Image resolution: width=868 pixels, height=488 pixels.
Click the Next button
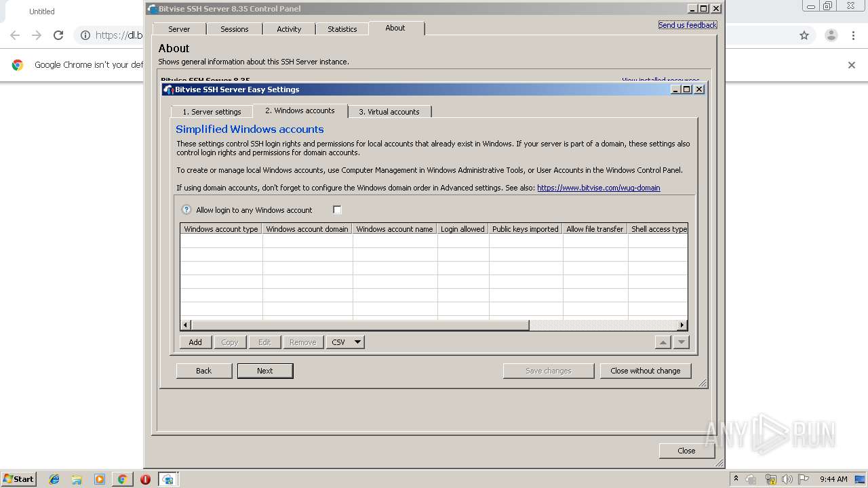click(265, 371)
